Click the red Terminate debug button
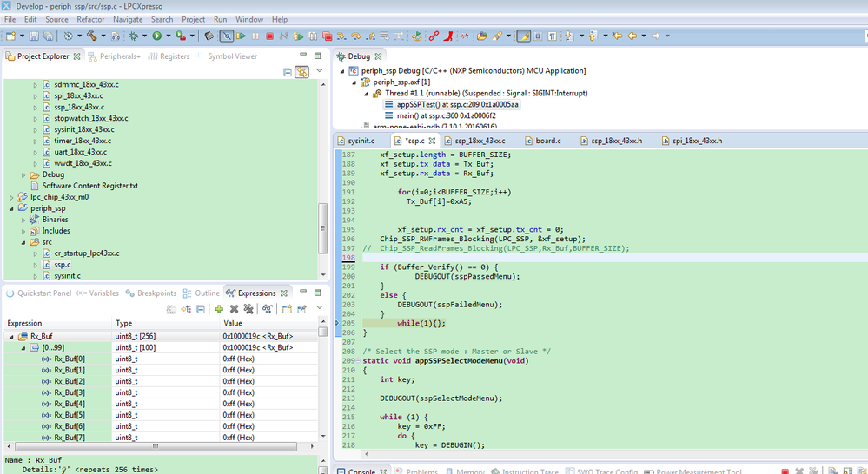The height and width of the screenshot is (474, 868). (269, 36)
